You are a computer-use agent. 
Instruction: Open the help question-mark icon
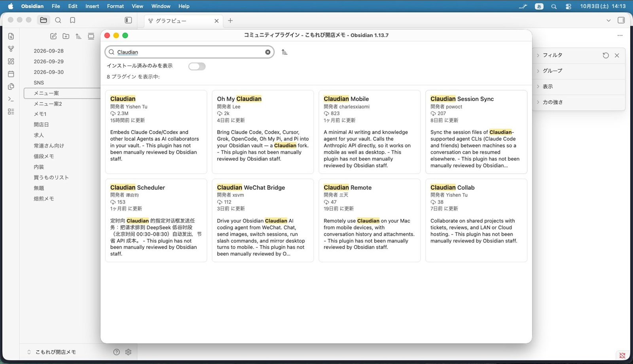[116, 352]
